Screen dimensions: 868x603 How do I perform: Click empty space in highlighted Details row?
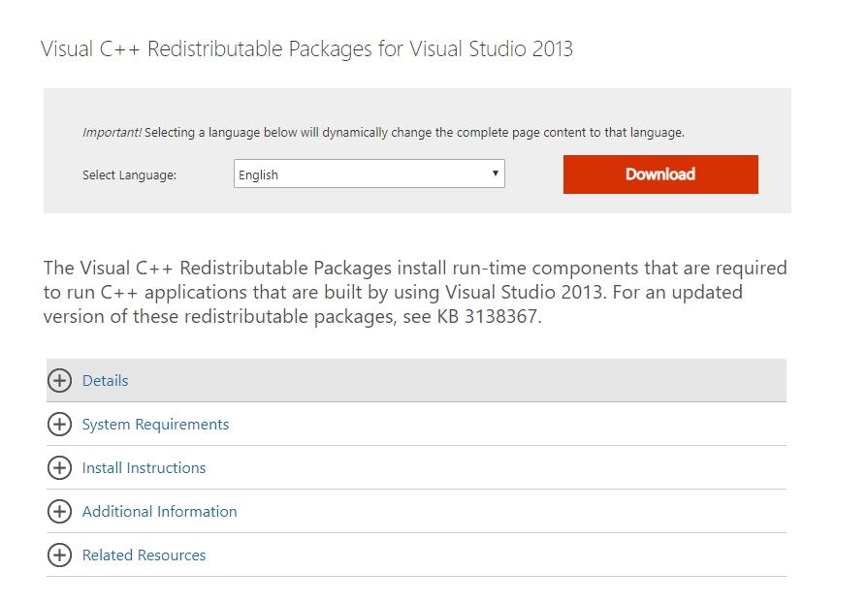pos(485,381)
